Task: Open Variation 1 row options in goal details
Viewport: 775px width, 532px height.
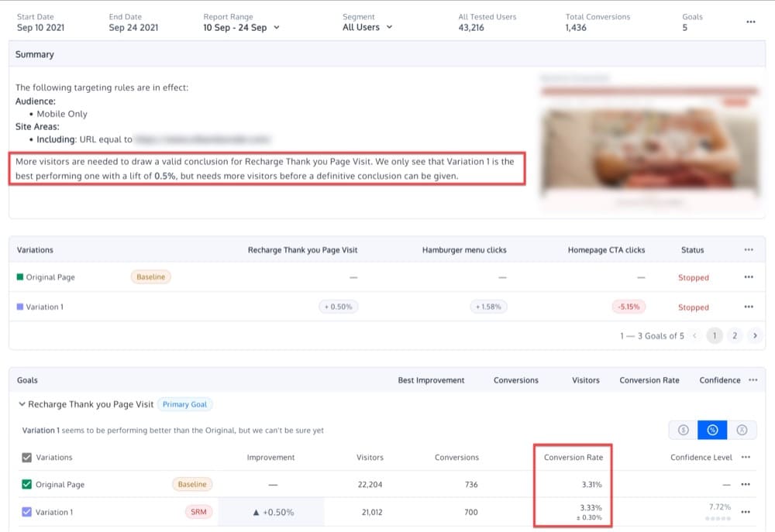Action: 746,512
